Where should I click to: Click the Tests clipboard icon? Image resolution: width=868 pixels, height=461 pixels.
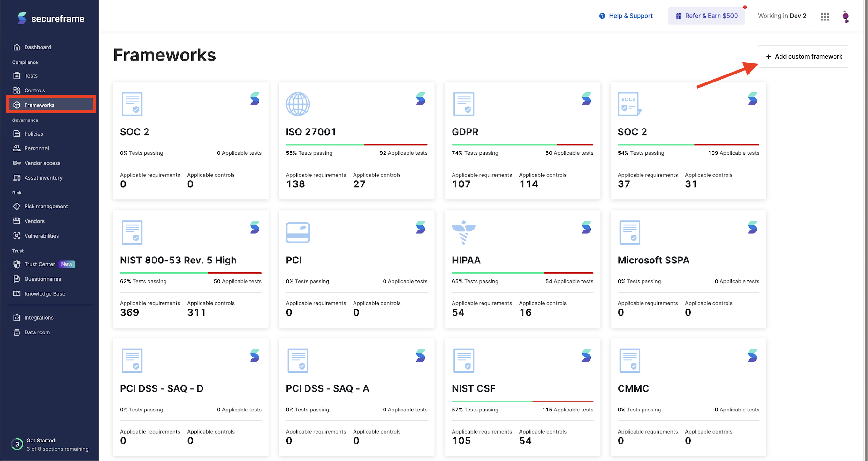coord(17,76)
